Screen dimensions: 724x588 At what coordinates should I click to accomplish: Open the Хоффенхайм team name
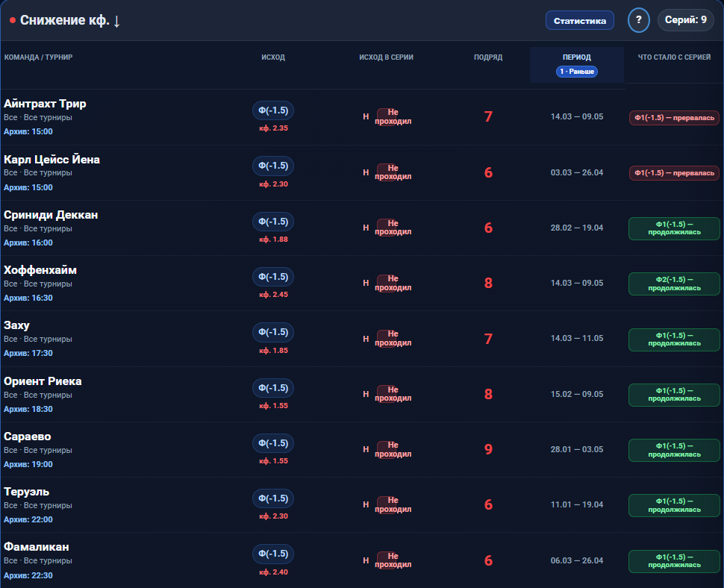(40, 270)
